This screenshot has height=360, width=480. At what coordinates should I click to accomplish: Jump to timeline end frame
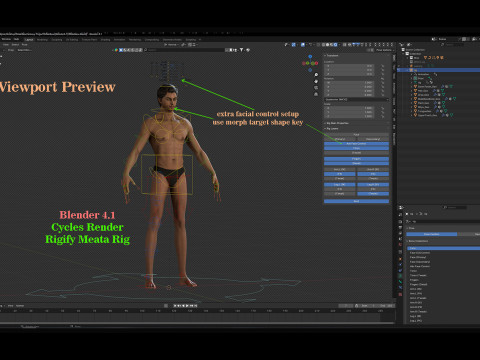coord(196,305)
